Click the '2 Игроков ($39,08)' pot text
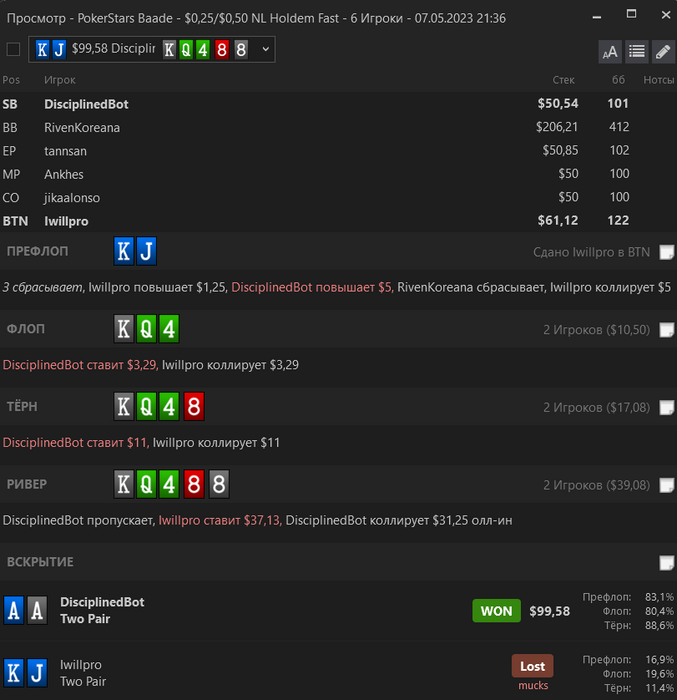The height and width of the screenshot is (700, 677). [596, 485]
